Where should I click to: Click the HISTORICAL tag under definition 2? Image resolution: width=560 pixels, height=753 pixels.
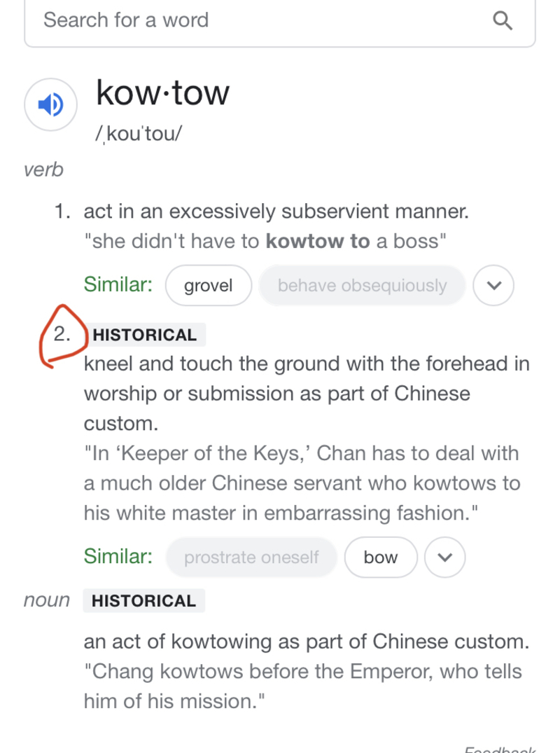tap(145, 335)
